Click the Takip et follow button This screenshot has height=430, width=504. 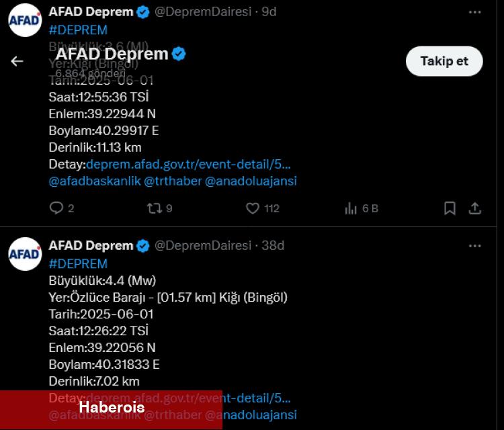[444, 61]
